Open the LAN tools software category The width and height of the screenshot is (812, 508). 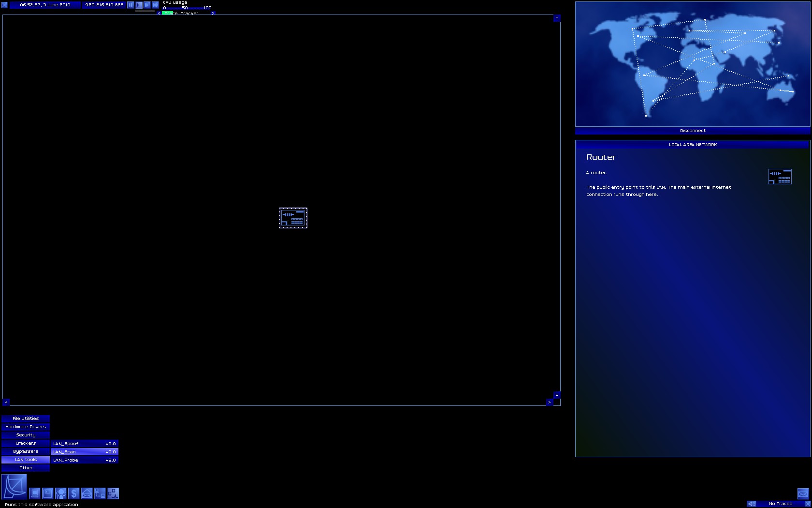[26, 460]
